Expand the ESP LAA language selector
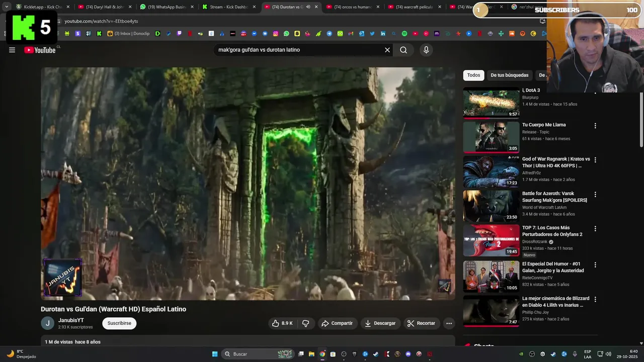Image resolution: width=644 pixels, height=362 pixels. tap(588, 354)
